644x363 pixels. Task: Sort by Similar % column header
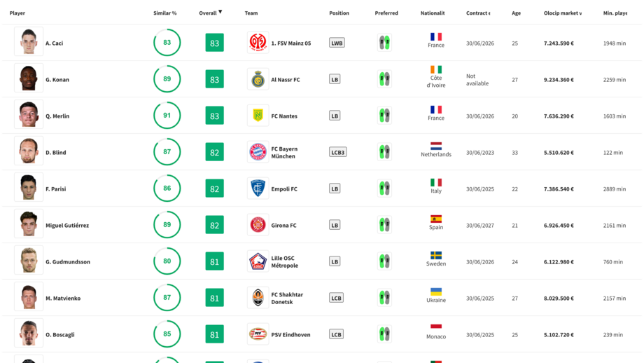pyautogui.click(x=164, y=13)
